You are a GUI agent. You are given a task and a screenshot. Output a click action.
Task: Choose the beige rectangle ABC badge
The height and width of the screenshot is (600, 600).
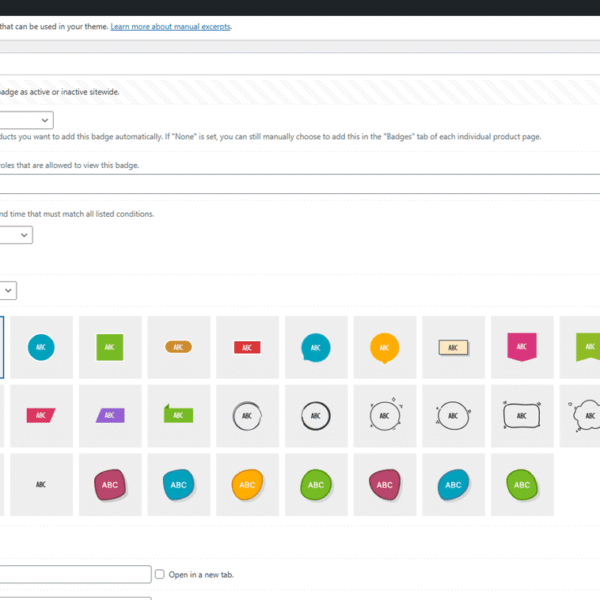click(453, 347)
